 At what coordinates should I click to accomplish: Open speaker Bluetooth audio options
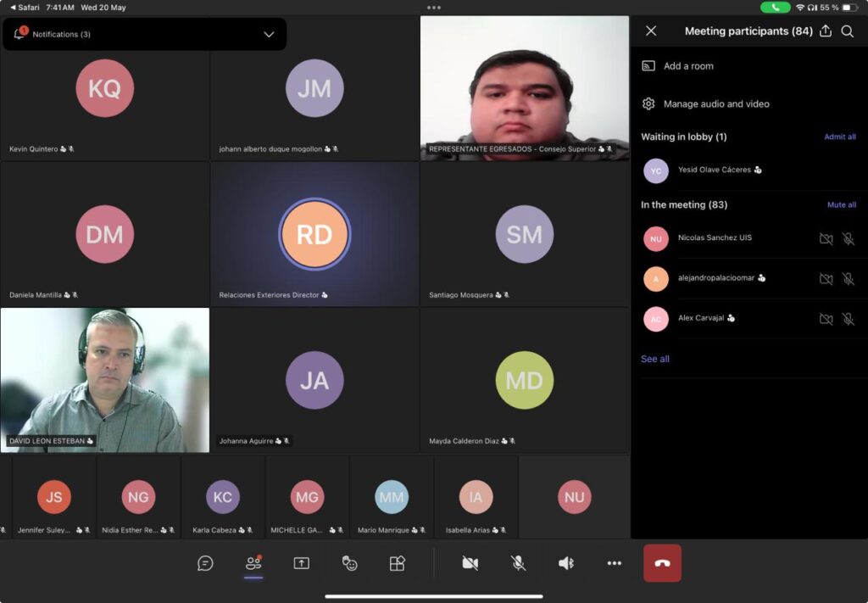tap(566, 563)
